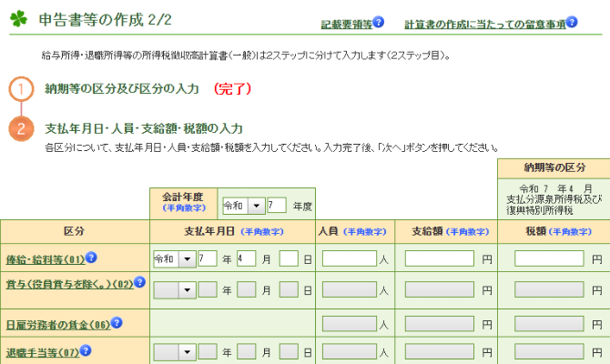Click 支給額 field in 俸給・給料等 row
This screenshot has height=364, width=610.
click(x=439, y=258)
